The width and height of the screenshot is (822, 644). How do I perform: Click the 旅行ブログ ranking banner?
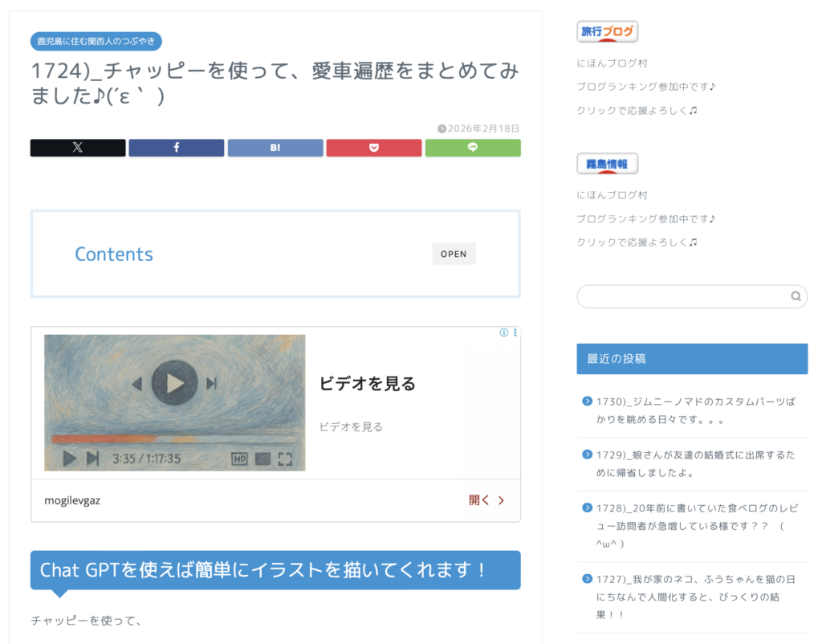[x=607, y=32]
